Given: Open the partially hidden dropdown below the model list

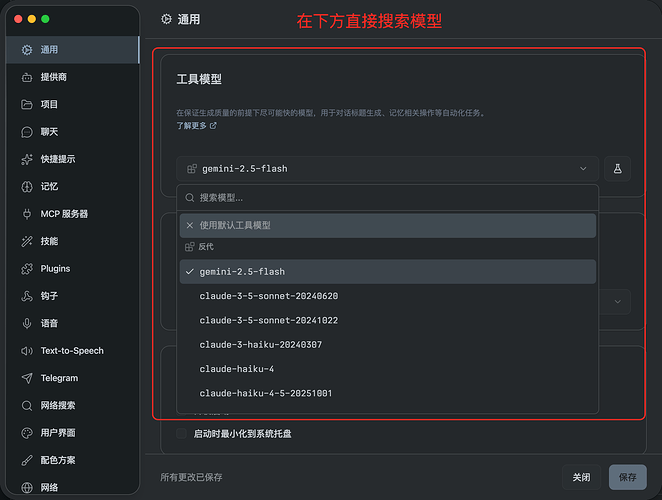Looking at the screenshot, I should 617,302.
